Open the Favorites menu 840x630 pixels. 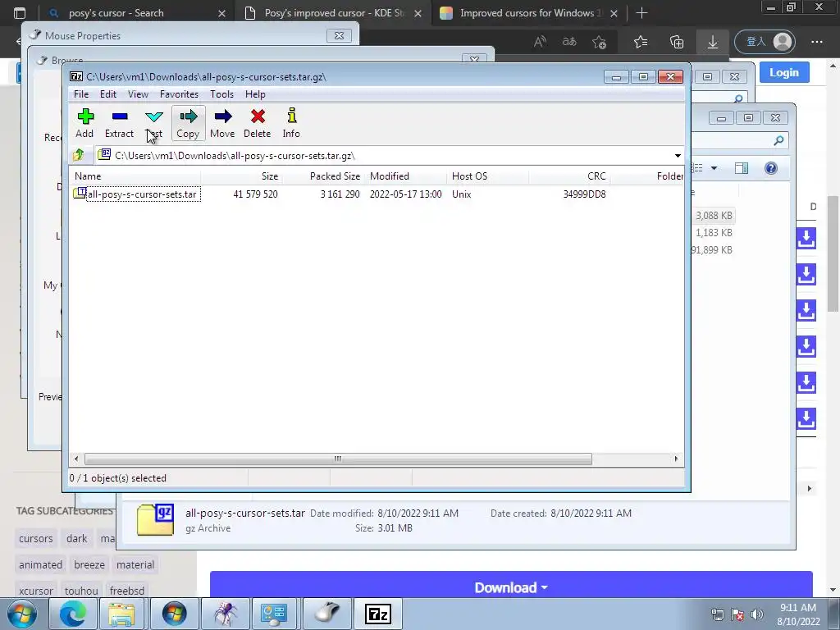[179, 94]
